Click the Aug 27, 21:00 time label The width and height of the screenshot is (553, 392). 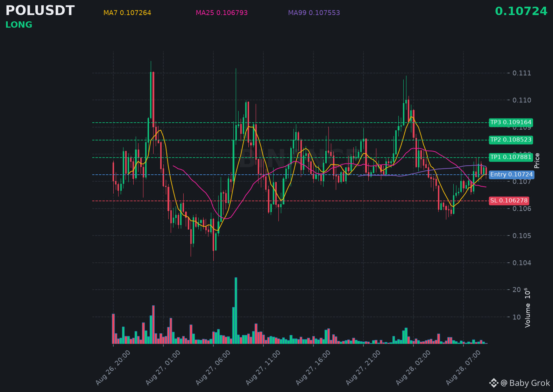tap(363, 368)
